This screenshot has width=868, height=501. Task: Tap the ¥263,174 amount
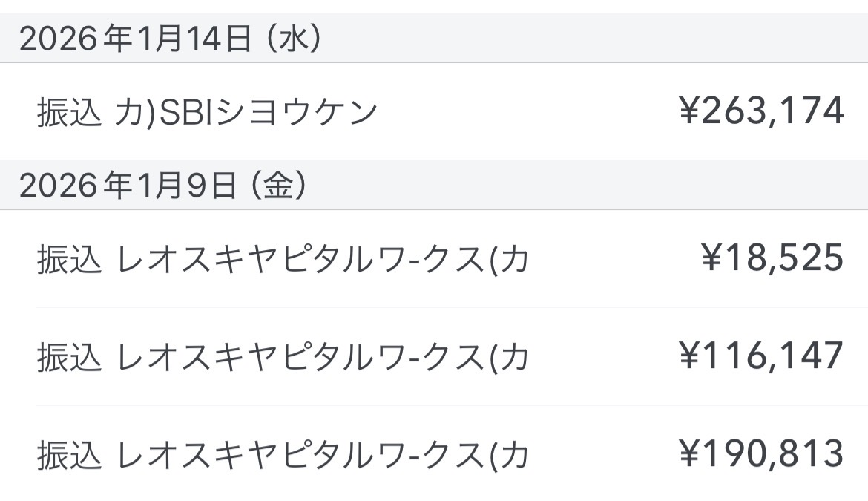[x=762, y=111]
